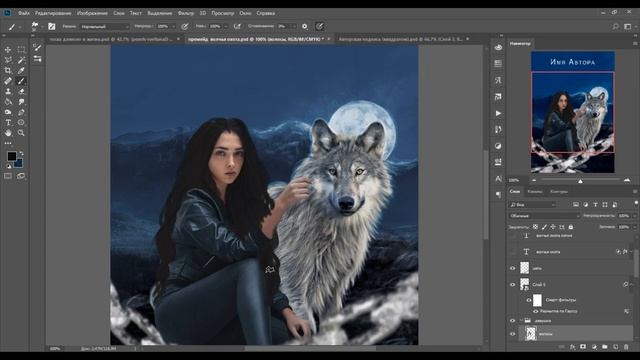The height and width of the screenshot is (360, 640).
Task: Select the Hand tool
Action: point(8,133)
